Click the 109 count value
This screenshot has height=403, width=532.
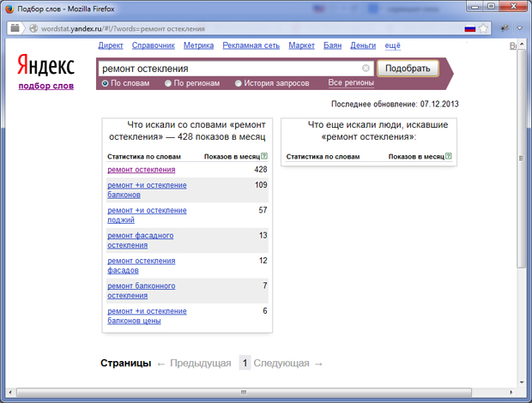pos(261,184)
